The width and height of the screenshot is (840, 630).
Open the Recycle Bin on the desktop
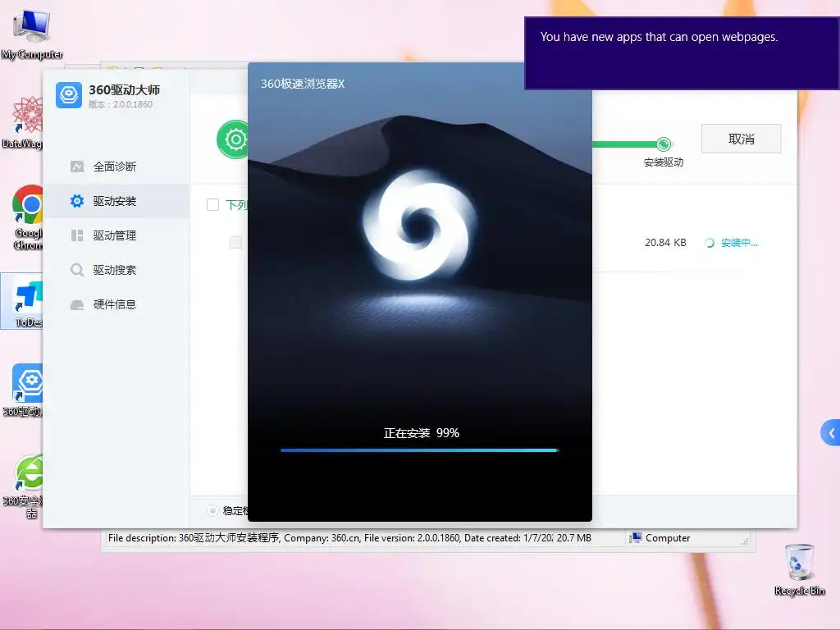coord(799,569)
